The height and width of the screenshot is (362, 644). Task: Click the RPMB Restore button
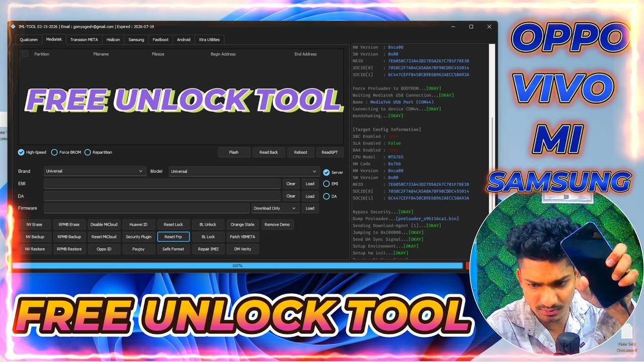point(69,249)
